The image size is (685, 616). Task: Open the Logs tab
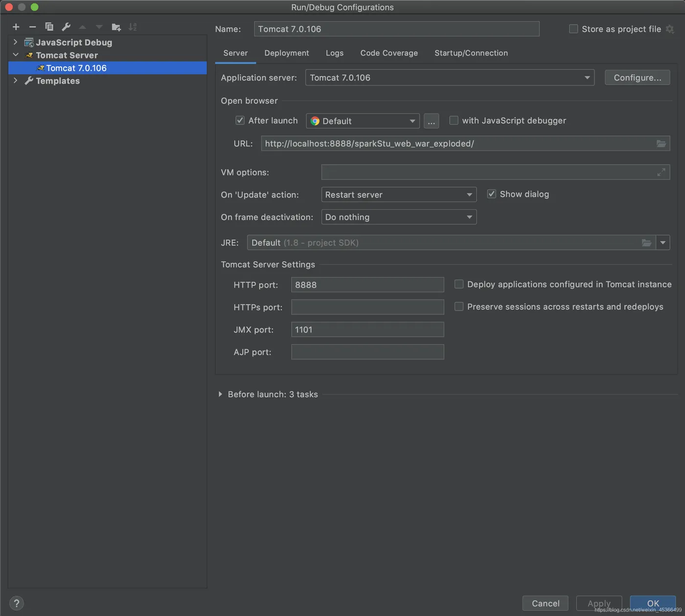[335, 53]
